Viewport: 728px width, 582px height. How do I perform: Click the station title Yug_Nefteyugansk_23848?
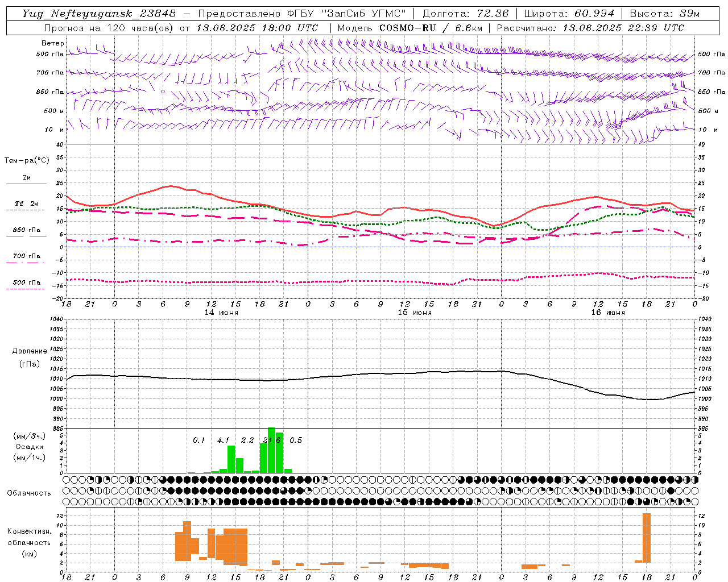(99, 14)
